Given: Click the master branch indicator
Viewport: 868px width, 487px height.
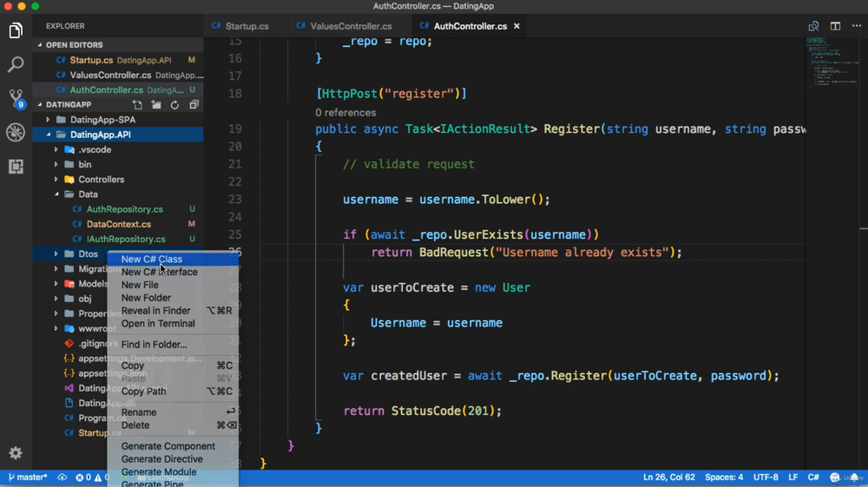Looking at the screenshot, I should tap(28, 477).
